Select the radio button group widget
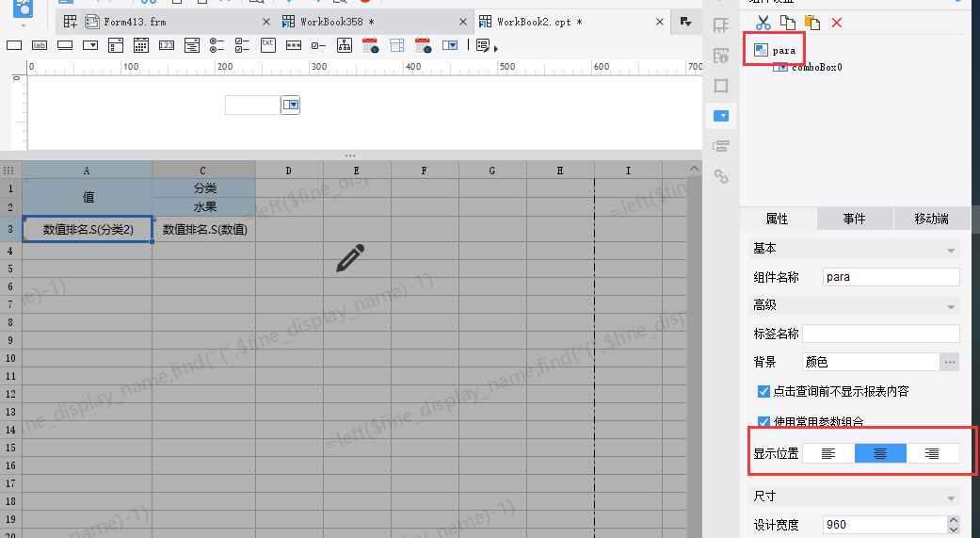This screenshot has width=980, height=538. (x=217, y=45)
